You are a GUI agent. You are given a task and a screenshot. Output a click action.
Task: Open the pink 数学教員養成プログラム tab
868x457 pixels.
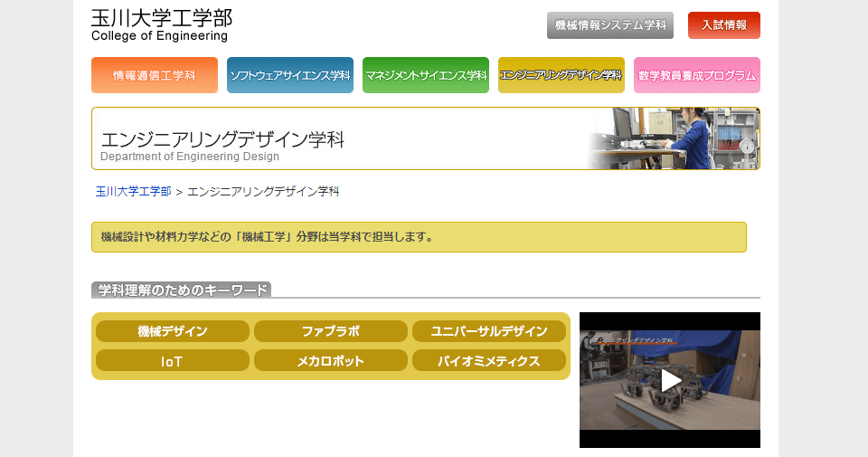(696, 75)
